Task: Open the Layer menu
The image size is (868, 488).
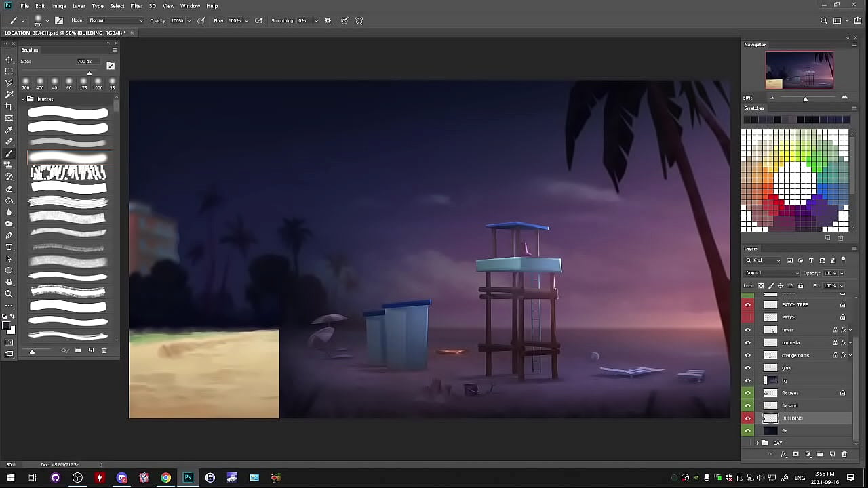Action: pyautogui.click(x=79, y=6)
